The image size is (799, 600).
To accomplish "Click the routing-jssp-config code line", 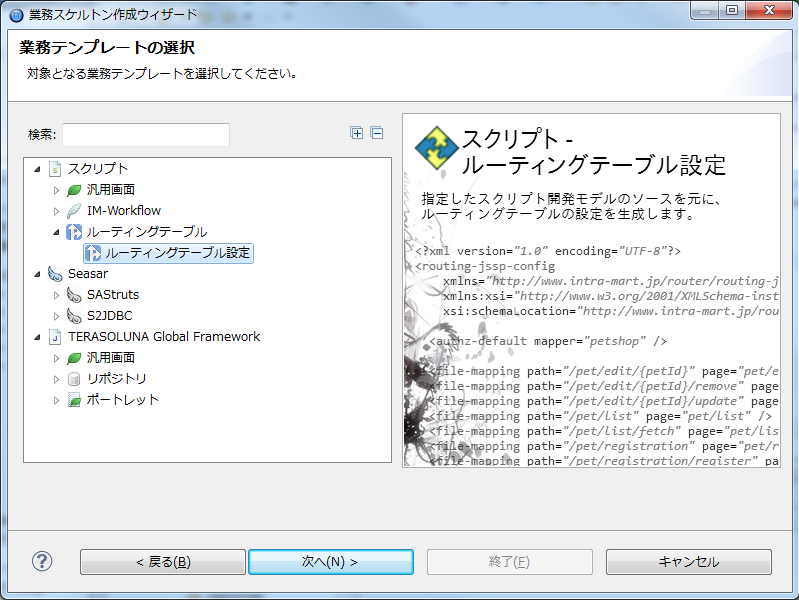I will click(485, 266).
